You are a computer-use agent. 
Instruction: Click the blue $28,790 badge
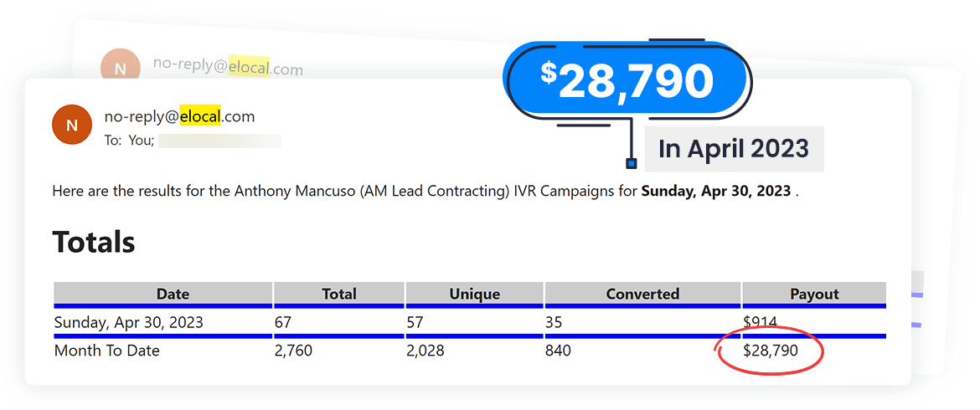tap(627, 81)
